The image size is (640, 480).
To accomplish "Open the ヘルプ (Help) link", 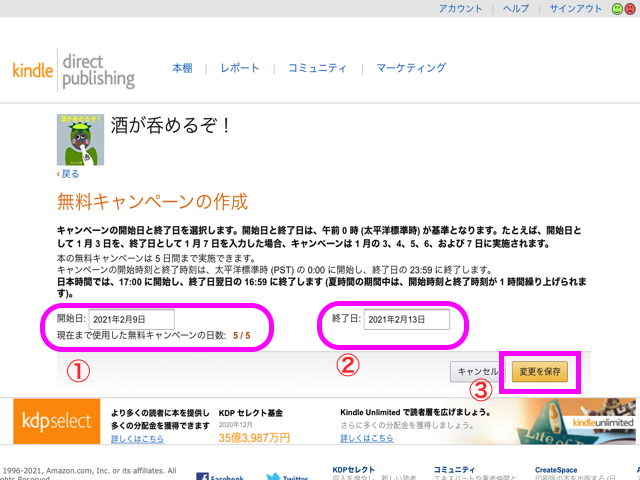I will pyautogui.click(x=516, y=9).
